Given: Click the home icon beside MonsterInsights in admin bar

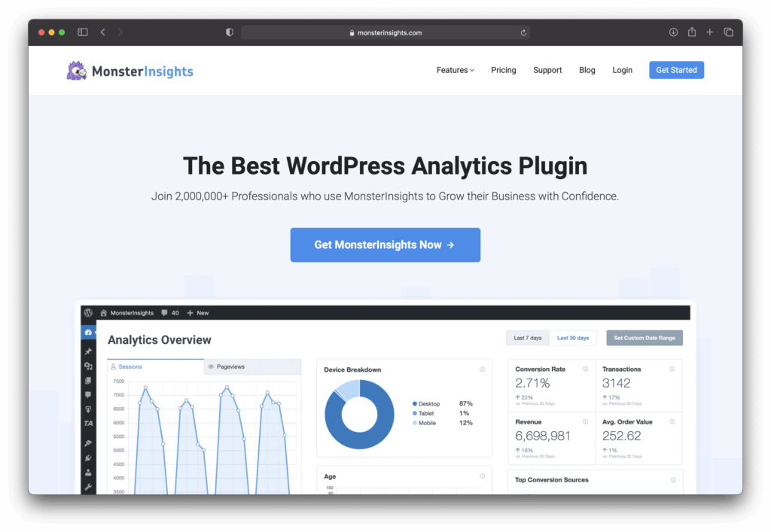Looking at the screenshot, I should 104,313.
